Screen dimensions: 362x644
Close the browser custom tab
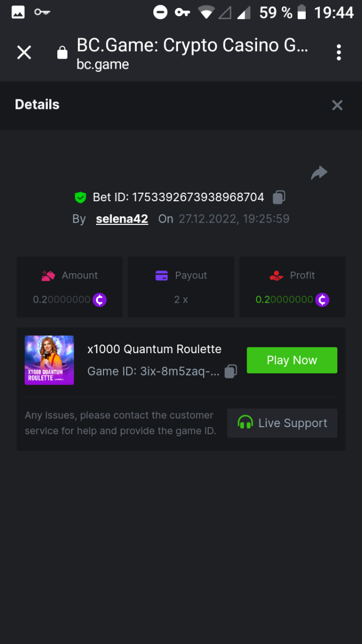point(24,52)
